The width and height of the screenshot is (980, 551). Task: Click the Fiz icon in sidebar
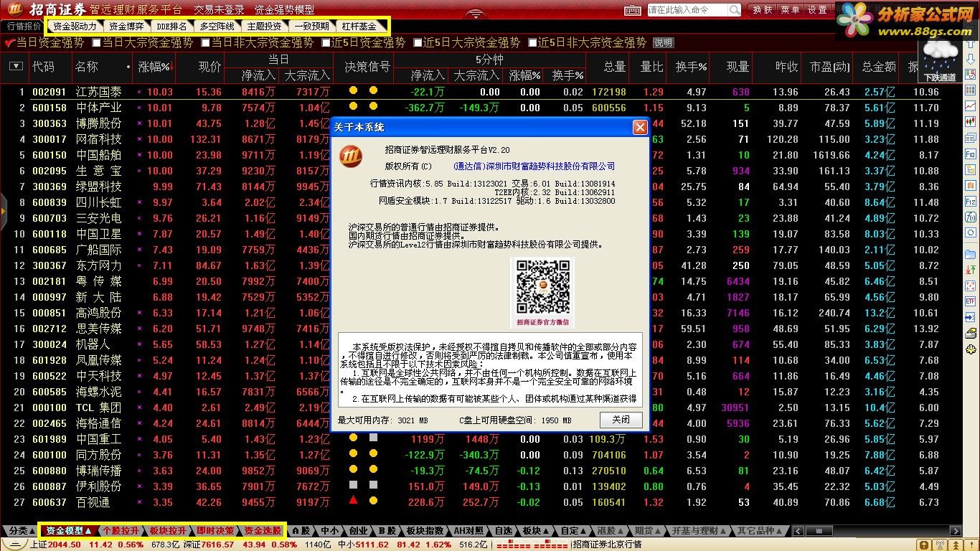971,202
